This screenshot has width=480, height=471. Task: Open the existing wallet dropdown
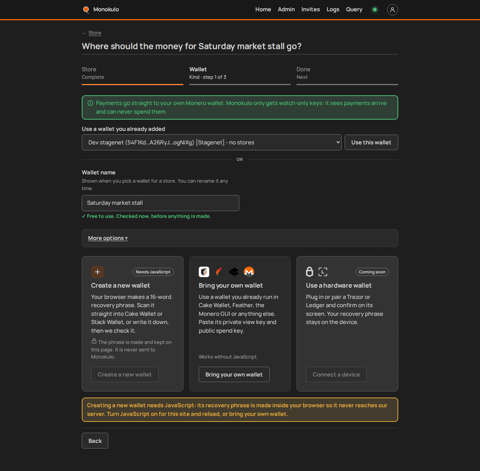point(212,142)
